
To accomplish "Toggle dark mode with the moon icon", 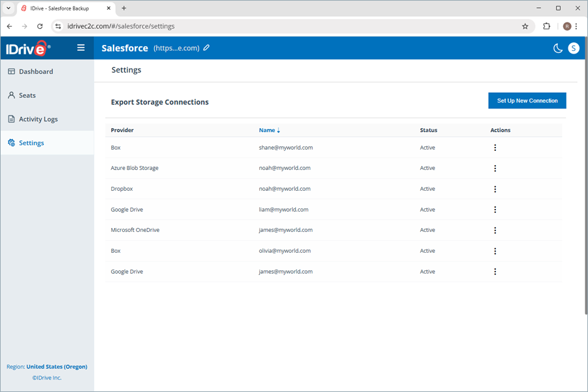I will (x=558, y=48).
